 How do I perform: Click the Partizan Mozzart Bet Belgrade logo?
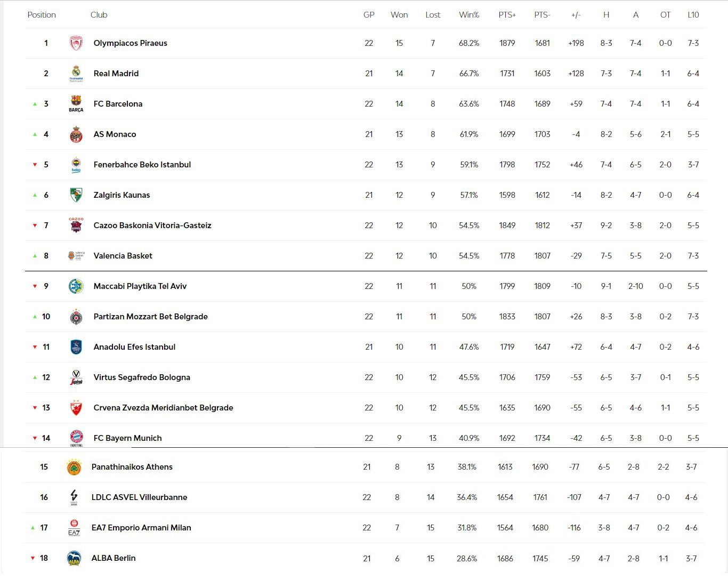pos(76,317)
